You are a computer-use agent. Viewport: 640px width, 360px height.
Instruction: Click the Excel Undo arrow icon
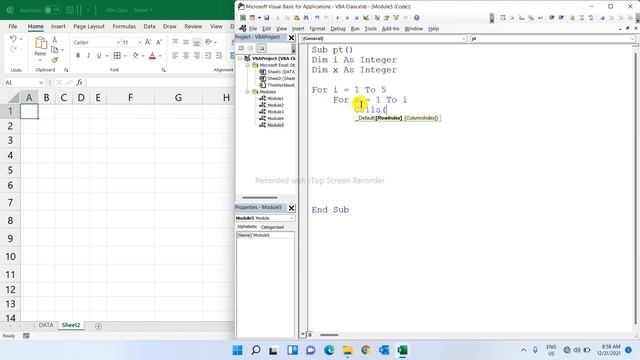click(13, 39)
